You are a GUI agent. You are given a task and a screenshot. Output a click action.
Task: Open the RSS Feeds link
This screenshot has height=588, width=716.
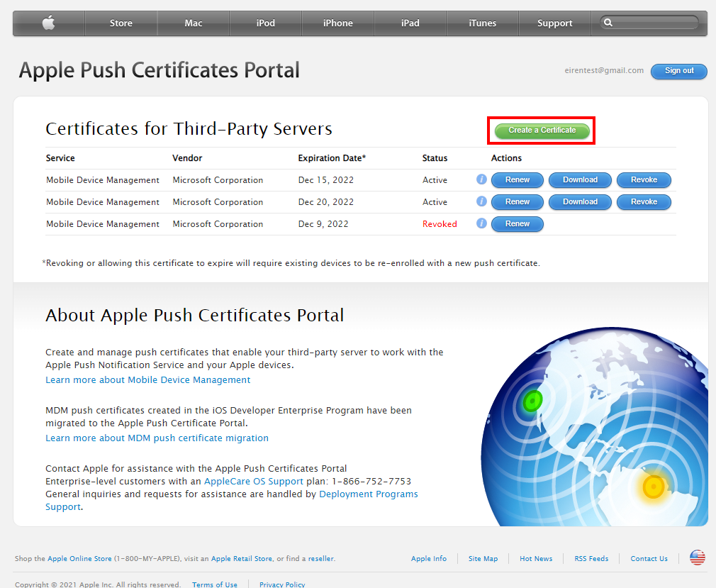(591, 558)
